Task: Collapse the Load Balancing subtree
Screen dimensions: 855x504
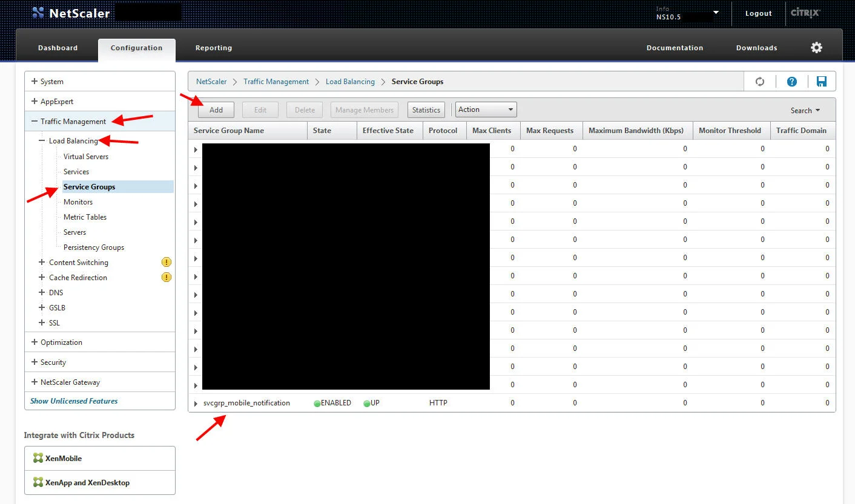Action: [42, 140]
